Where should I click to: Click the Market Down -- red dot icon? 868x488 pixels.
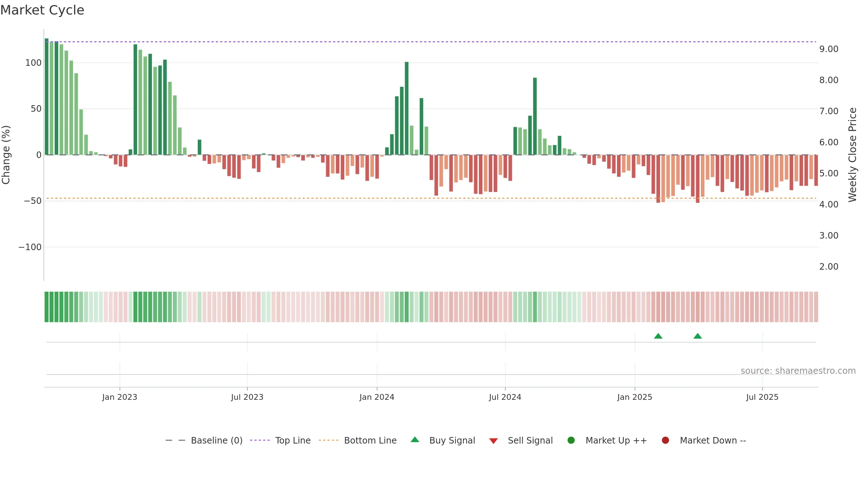(x=665, y=440)
